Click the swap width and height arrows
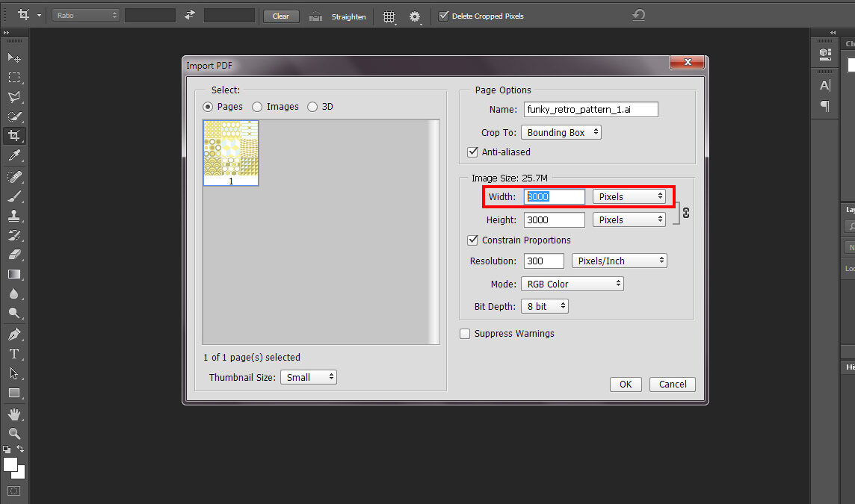Screen dimensions: 855x504 click(x=190, y=16)
